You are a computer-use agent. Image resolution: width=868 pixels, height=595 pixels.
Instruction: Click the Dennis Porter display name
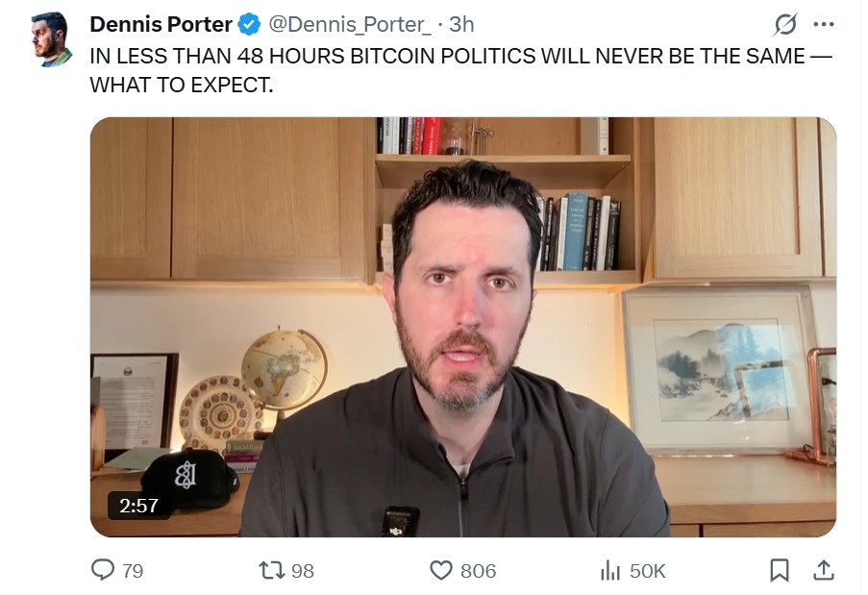tap(161, 24)
